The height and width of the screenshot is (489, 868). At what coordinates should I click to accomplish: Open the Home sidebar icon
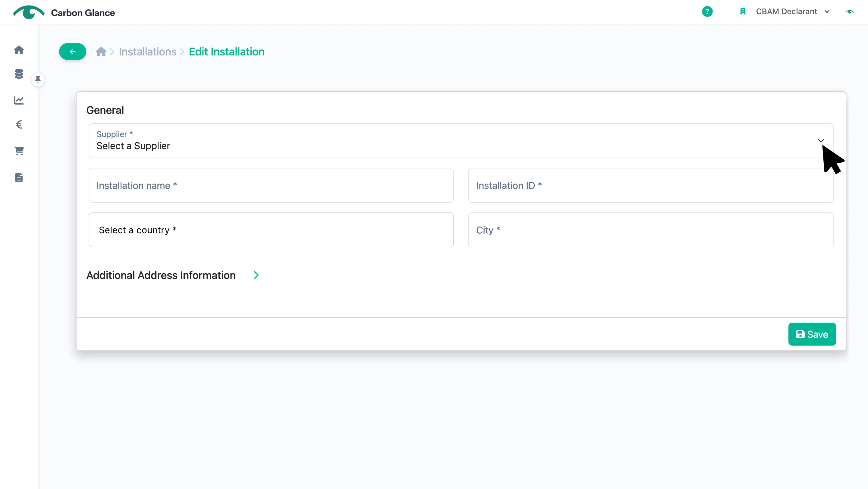[x=19, y=50]
